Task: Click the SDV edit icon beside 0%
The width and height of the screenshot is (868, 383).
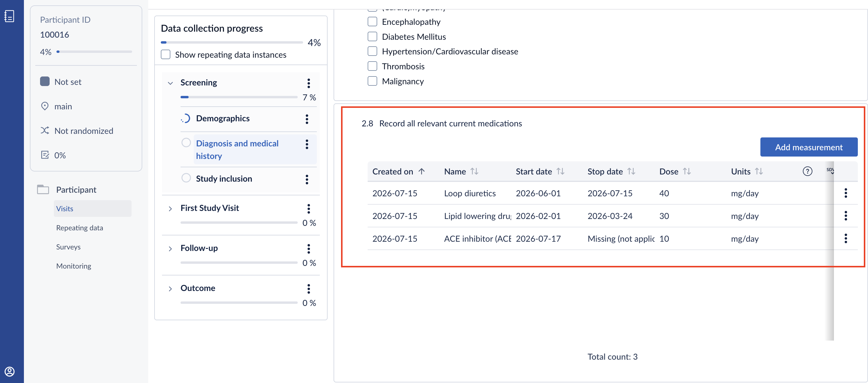Action: 45,155
